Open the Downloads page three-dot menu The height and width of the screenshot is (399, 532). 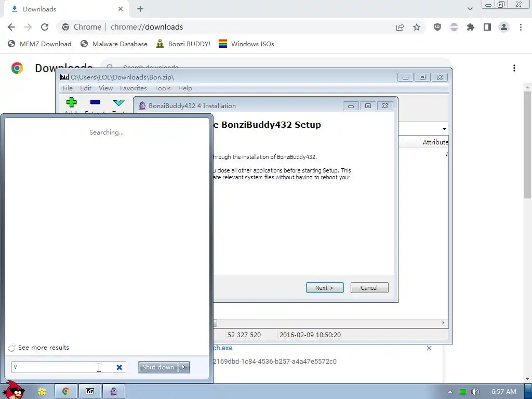coord(514,68)
